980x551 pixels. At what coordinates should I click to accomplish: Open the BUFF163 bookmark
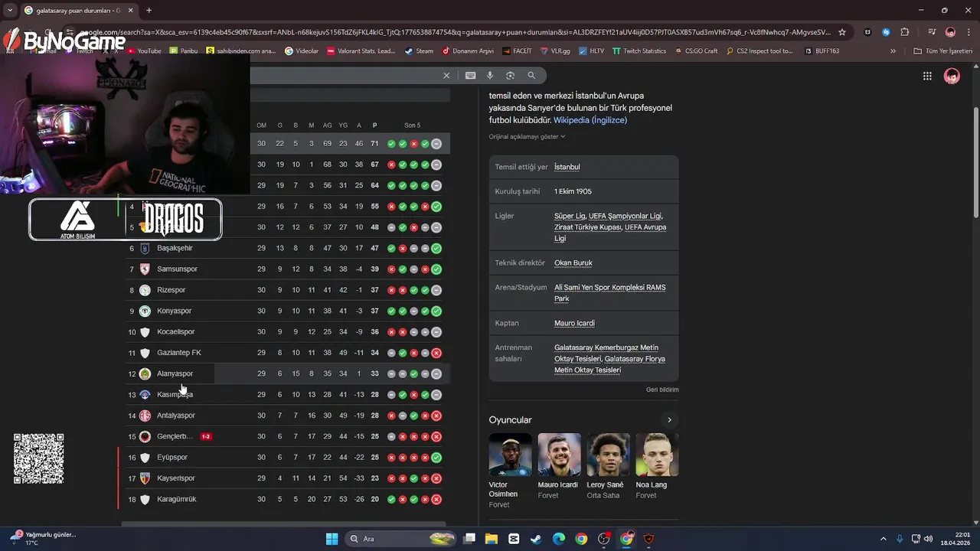(x=822, y=51)
